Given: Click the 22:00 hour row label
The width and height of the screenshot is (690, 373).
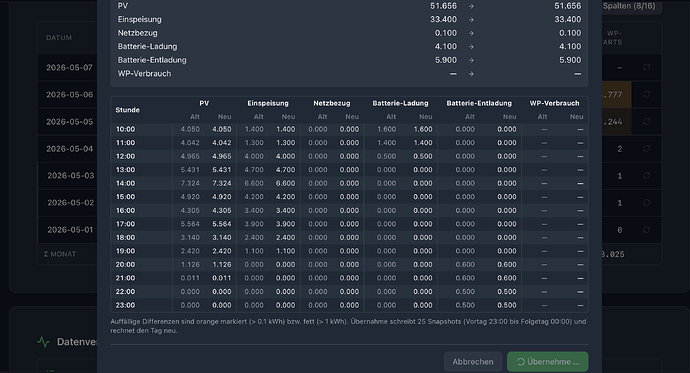Looking at the screenshot, I should click(125, 292).
